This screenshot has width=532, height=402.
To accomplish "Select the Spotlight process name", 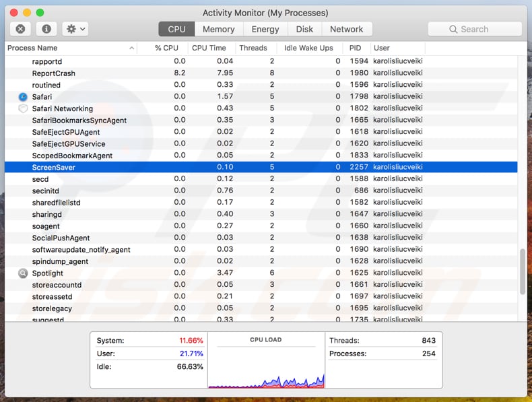I will (x=48, y=273).
